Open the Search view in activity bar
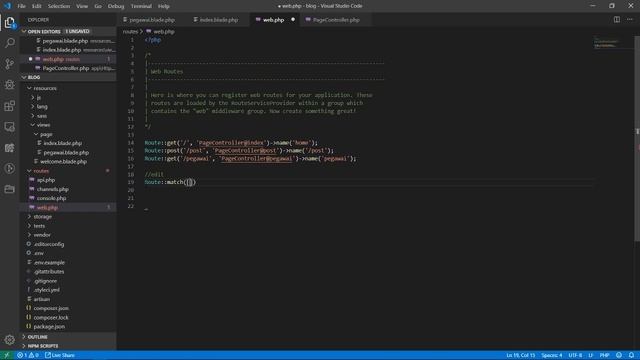This screenshot has width=640, height=360. [9, 43]
